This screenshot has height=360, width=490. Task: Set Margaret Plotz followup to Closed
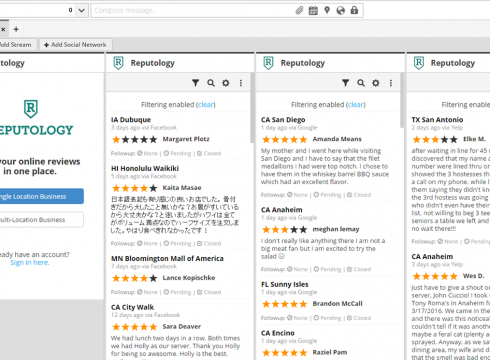pos(209,153)
